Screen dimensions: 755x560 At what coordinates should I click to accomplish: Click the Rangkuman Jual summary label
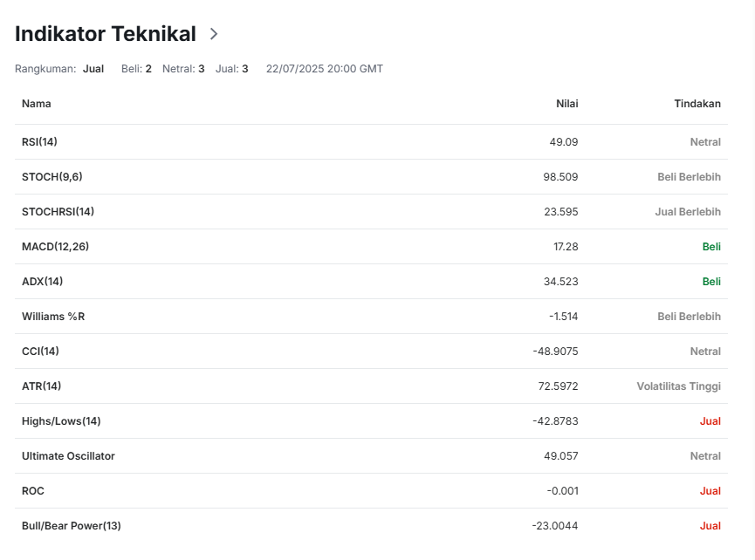[59, 69]
